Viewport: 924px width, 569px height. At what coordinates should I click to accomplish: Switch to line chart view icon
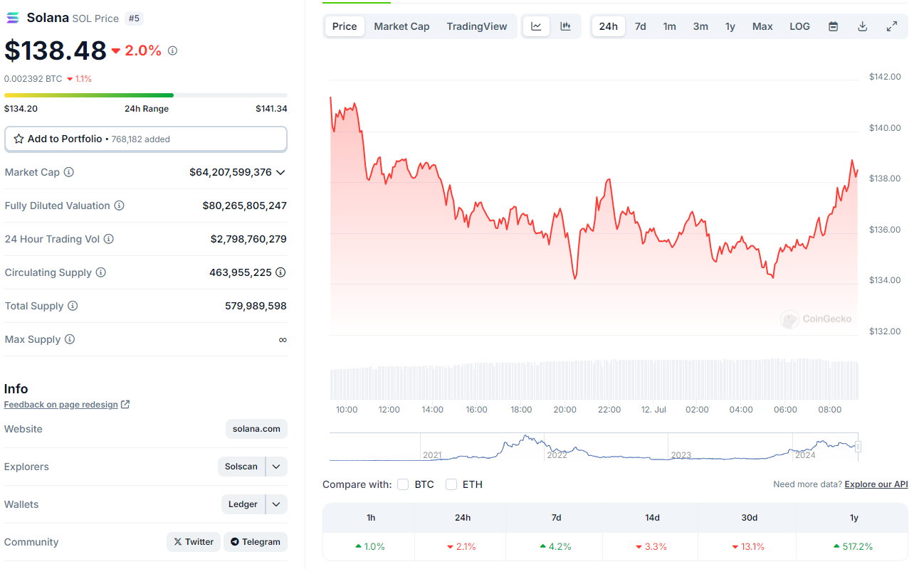537,26
